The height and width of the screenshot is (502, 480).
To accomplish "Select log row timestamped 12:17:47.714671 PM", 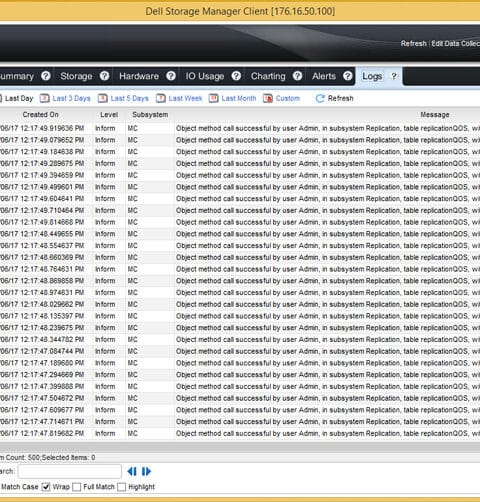I will (x=240, y=422).
